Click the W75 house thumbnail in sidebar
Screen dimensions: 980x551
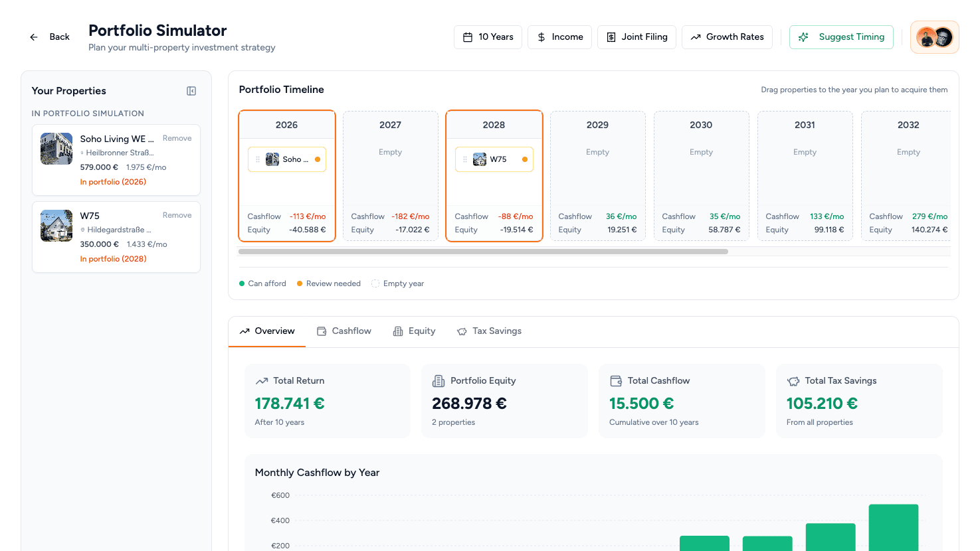(x=56, y=226)
